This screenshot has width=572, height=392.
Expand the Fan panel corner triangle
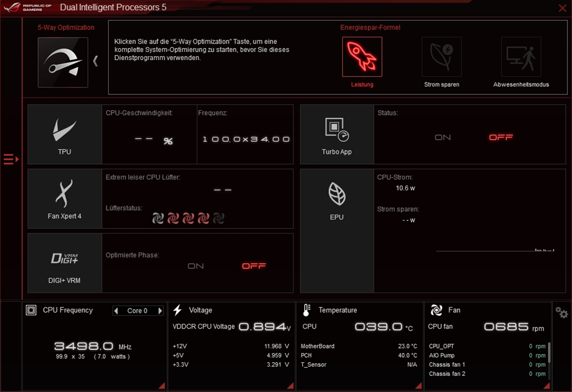546,386
